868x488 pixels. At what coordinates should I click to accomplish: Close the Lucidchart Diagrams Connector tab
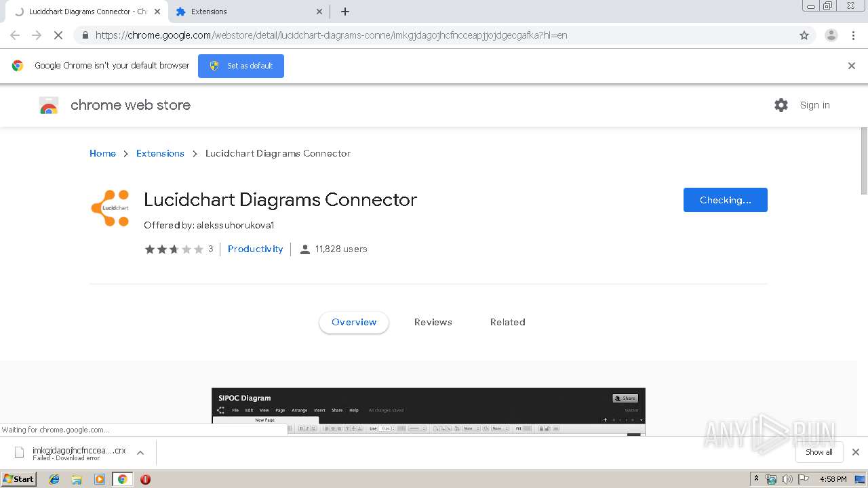pyautogui.click(x=157, y=12)
